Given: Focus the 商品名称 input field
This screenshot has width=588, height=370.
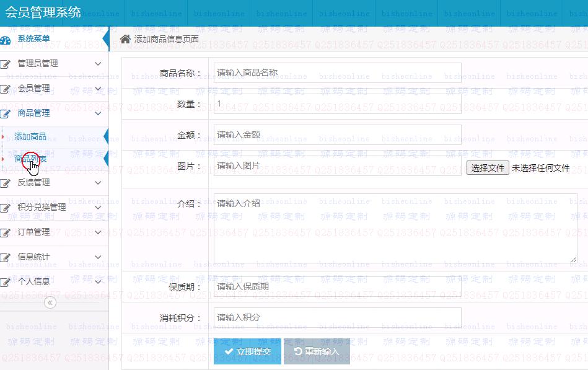Looking at the screenshot, I should click(338, 73).
